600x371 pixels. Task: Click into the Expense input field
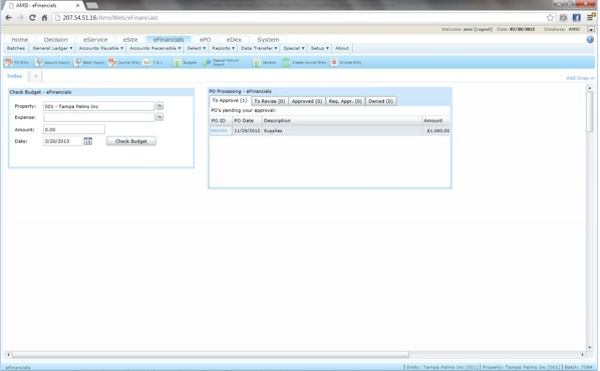click(99, 117)
